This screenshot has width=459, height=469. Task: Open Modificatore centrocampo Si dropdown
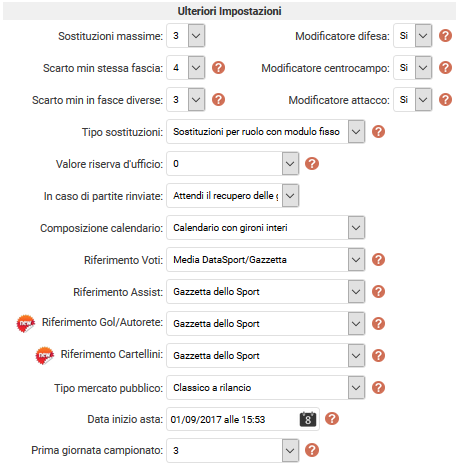(413, 68)
